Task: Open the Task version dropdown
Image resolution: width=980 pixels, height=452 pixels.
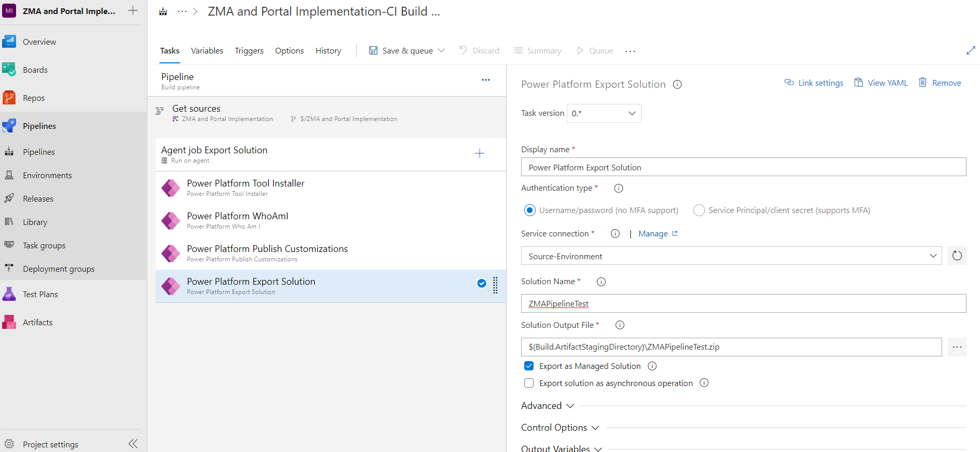Action: pyautogui.click(x=604, y=113)
